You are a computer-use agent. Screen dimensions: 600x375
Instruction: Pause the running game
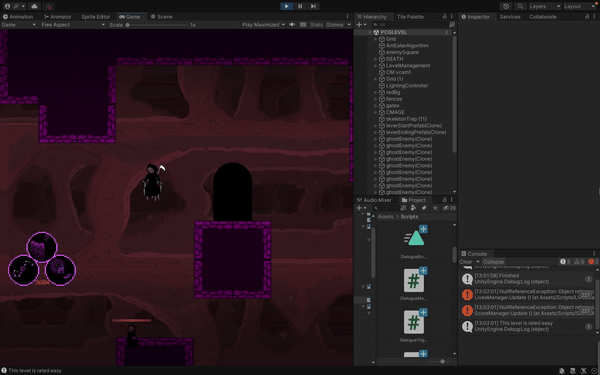click(300, 6)
